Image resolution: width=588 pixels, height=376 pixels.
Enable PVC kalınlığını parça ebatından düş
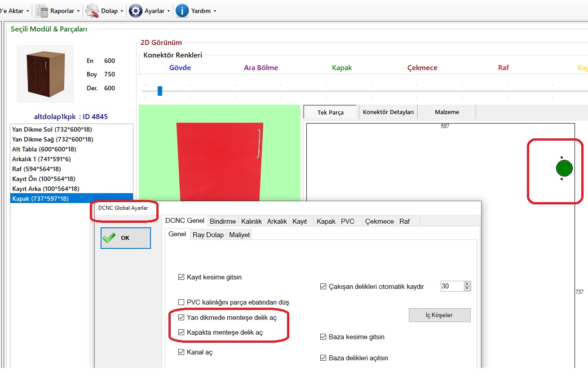181,302
